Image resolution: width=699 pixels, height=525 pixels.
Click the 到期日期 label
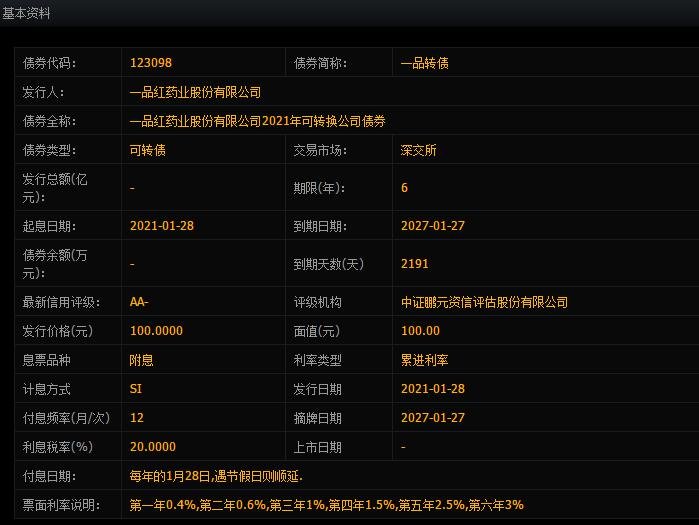point(320,226)
